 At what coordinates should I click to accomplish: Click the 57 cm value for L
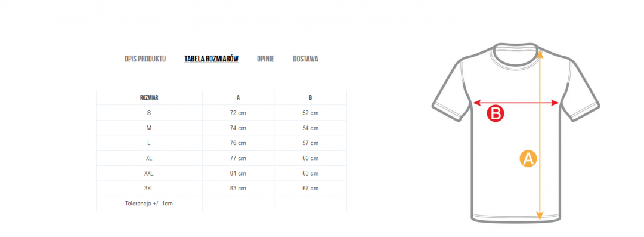(311, 143)
